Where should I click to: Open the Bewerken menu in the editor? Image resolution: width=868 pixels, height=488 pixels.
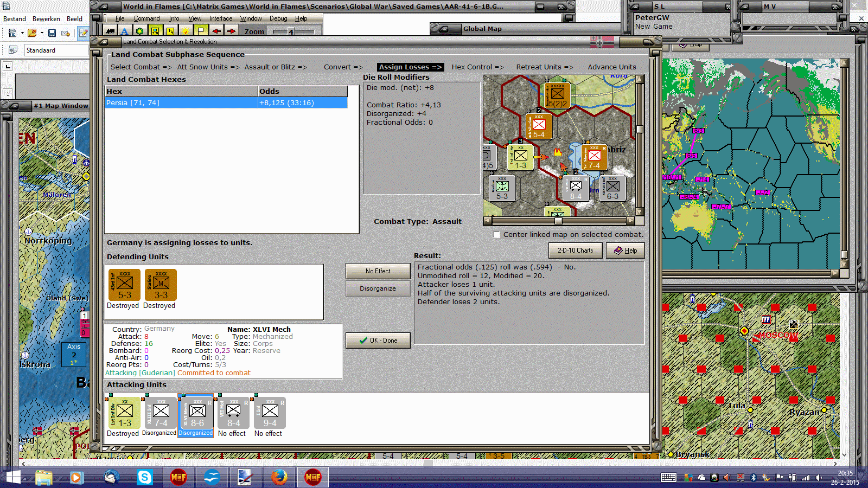click(x=46, y=19)
